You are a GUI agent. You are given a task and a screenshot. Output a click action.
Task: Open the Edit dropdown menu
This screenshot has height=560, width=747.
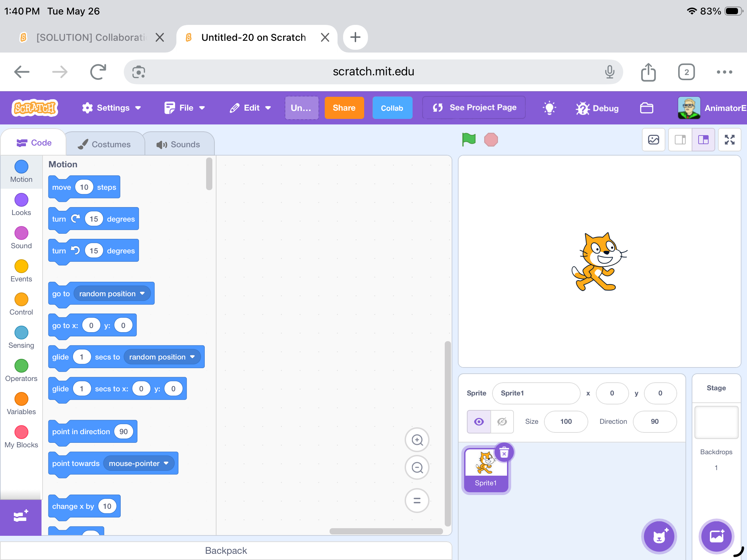250,108
